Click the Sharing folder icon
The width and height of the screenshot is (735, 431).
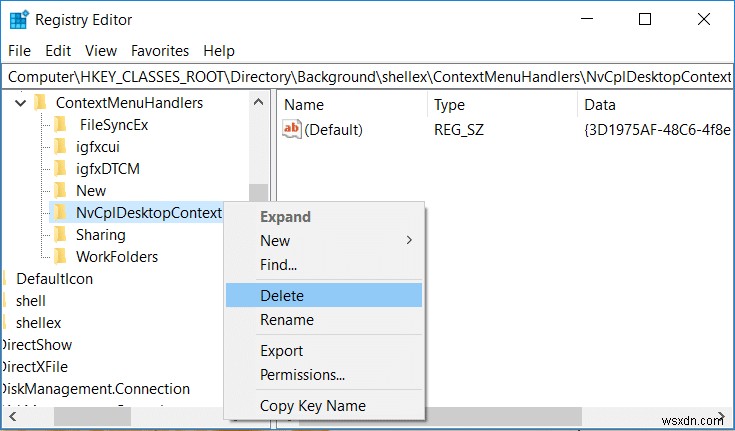click(61, 235)
